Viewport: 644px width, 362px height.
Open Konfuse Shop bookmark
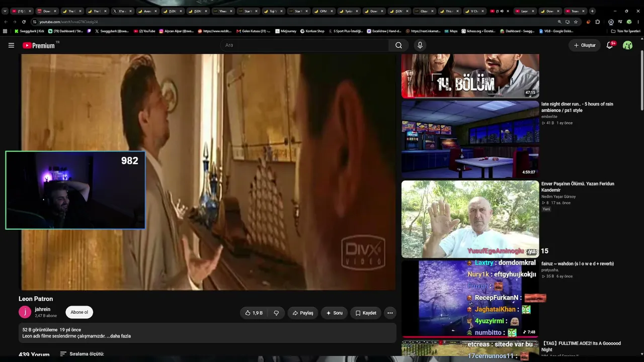point(312,31)
